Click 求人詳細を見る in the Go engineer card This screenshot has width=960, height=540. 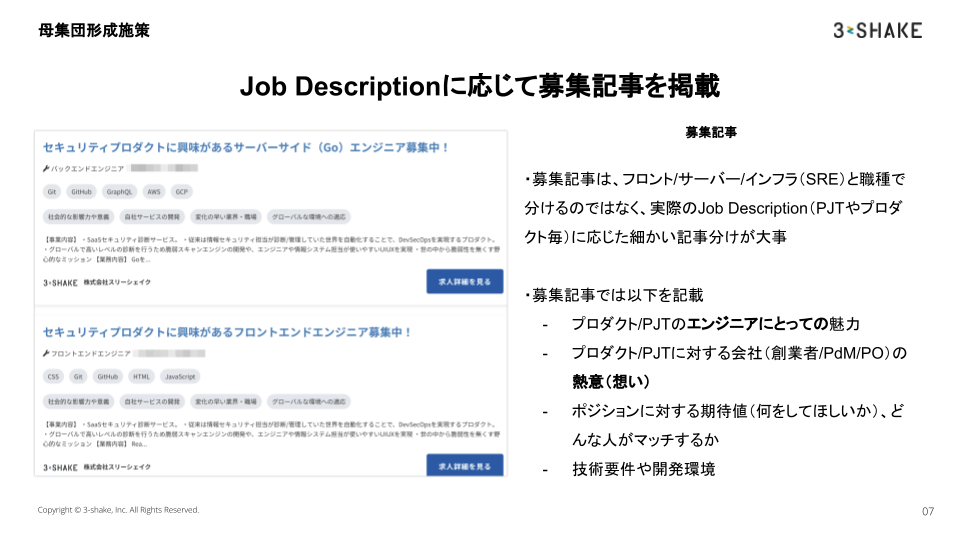pyautogui.click(x=465, y=282)
